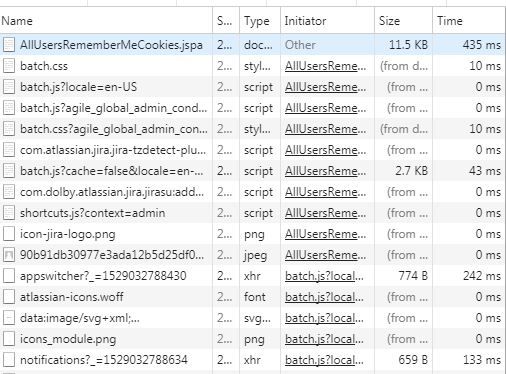Sort by the Initiator column header
Screen dimensions: 506x374
(x=327, y=21)
